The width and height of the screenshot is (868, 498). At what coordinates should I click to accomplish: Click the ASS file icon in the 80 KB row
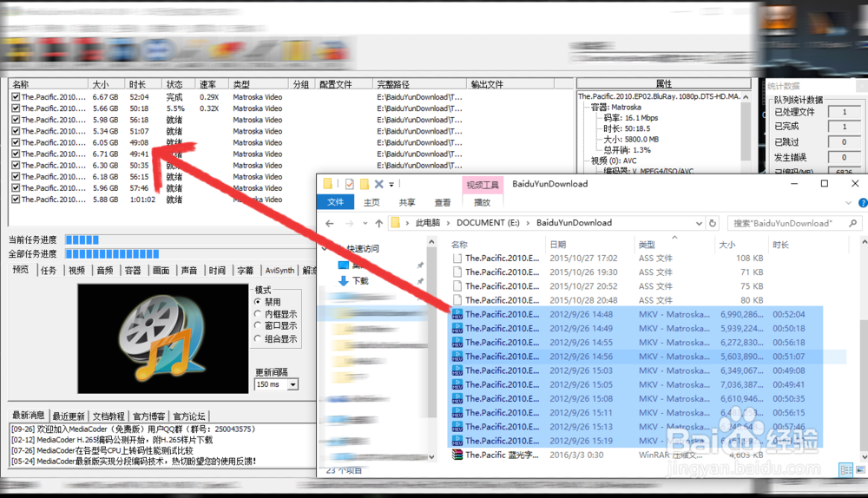pos(457,300)
